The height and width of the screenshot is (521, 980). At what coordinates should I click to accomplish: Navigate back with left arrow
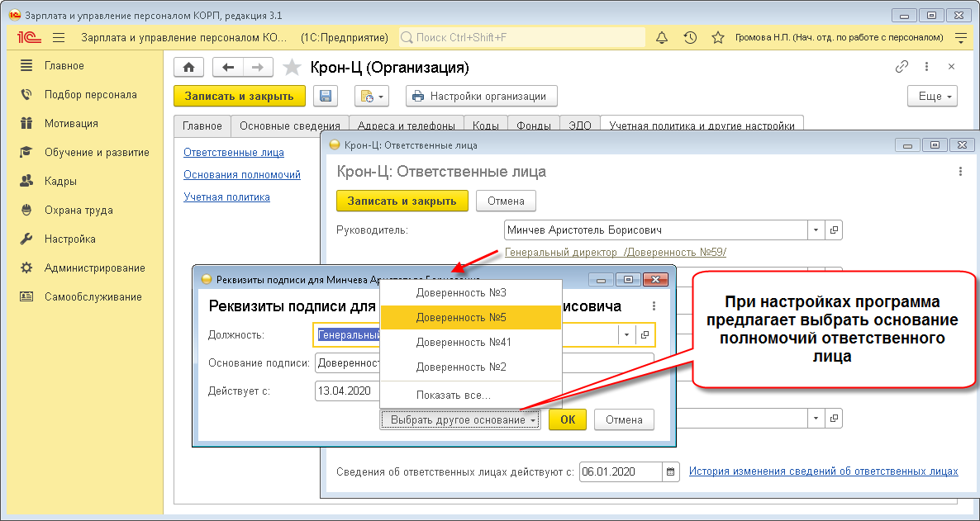tap(228, 67)
